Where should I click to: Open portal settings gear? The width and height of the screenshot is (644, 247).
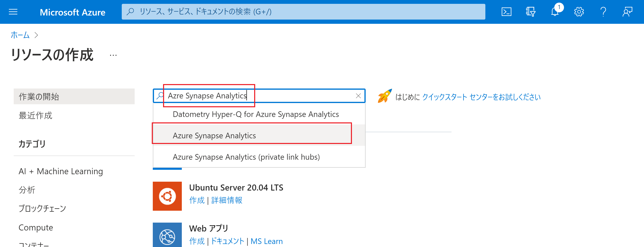pos(579,12)
